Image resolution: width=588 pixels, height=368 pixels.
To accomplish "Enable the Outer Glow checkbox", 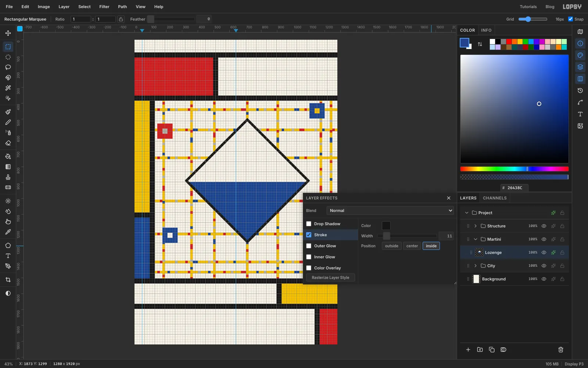I will 309,246.
